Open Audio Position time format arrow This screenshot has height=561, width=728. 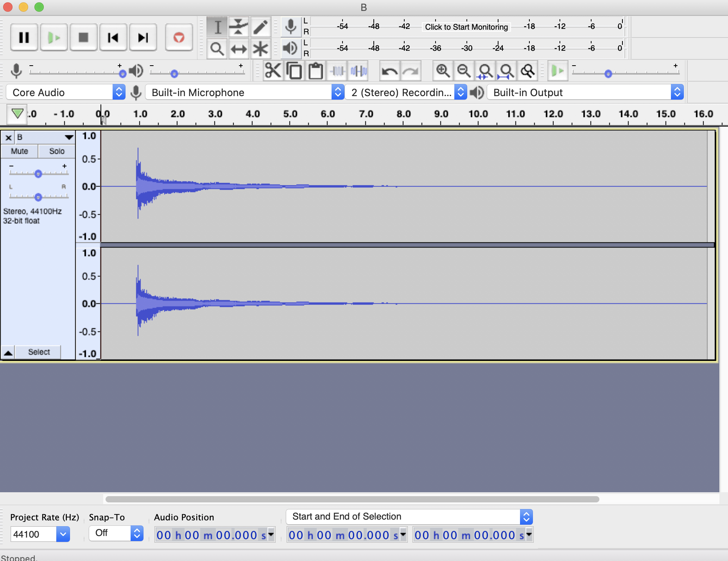(x=271, y=534)
